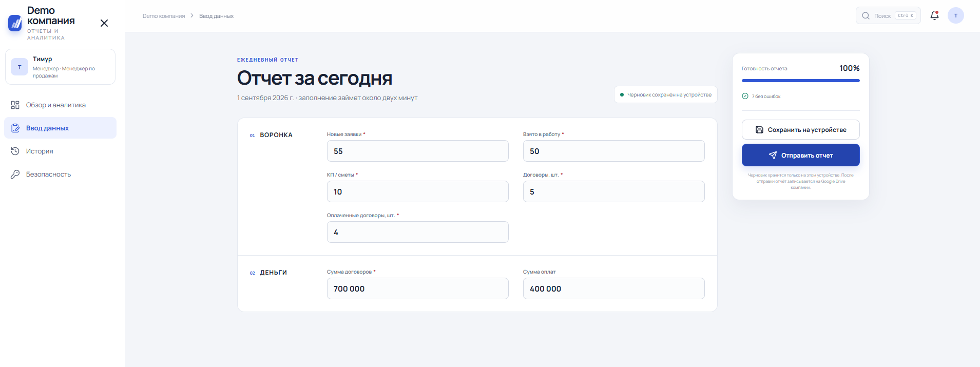980x367 pixels.
Task: Open the Поиск search box
Action: 888,15
